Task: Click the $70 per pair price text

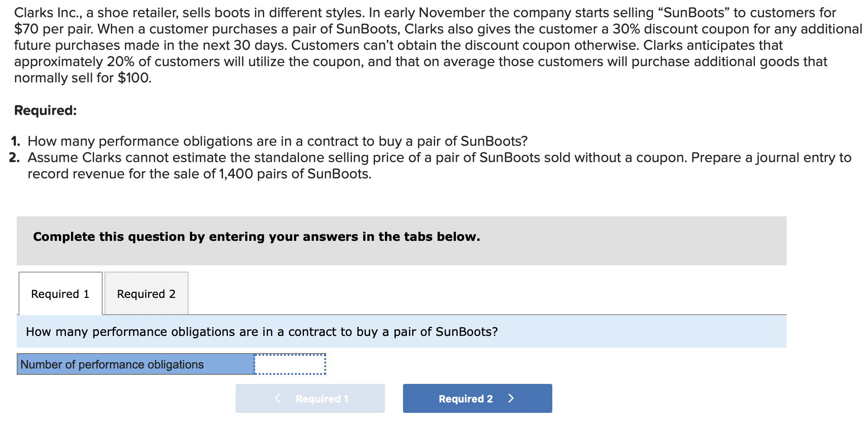Action: pos(53,29)
